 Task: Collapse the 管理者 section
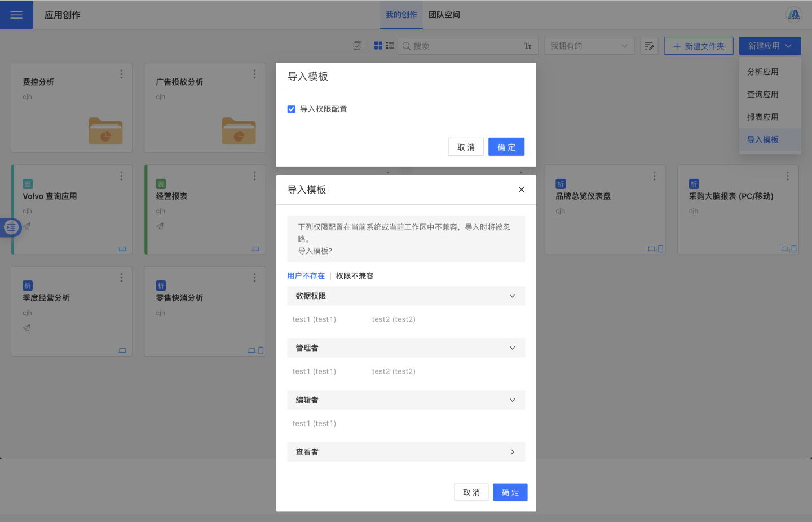[x=512, y=348]
